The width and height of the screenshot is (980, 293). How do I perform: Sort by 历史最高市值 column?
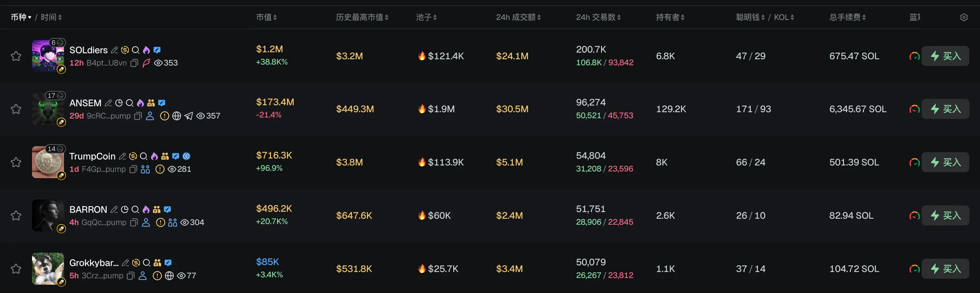click(362, 18)
